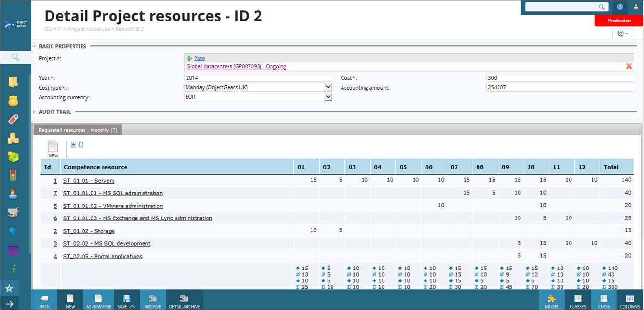
Task: Remove project with the red X icon
Action: tap(629, 66)
